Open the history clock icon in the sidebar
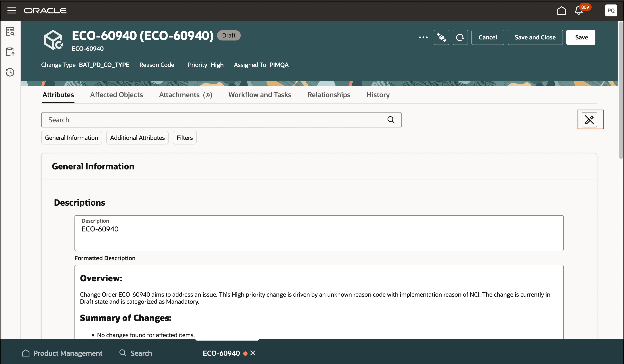Screen dimensions: 624x364 pyautogui.click(x=10, y=72)
